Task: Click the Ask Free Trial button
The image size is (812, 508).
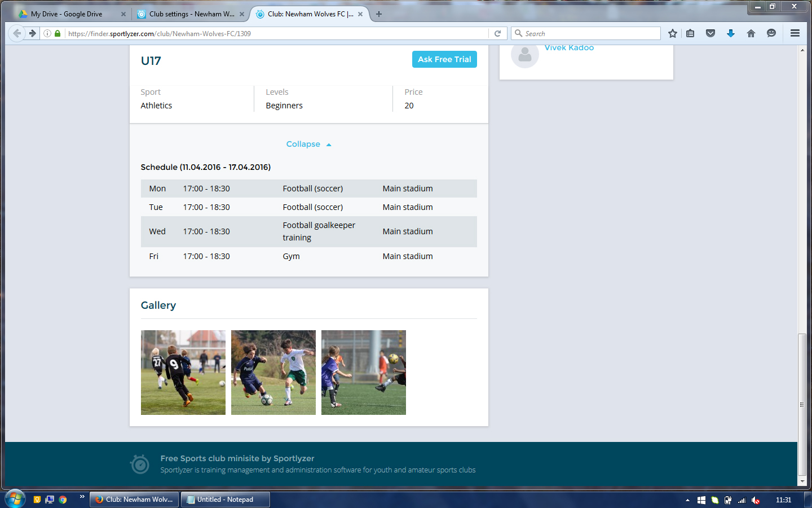Action: pos(444,59)
